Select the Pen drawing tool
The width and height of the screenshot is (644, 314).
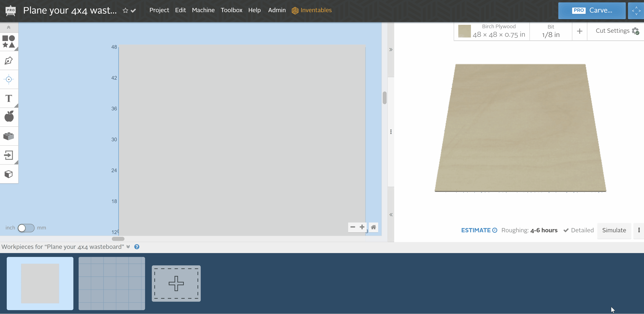pyautogui.click(x=9, y=61)
